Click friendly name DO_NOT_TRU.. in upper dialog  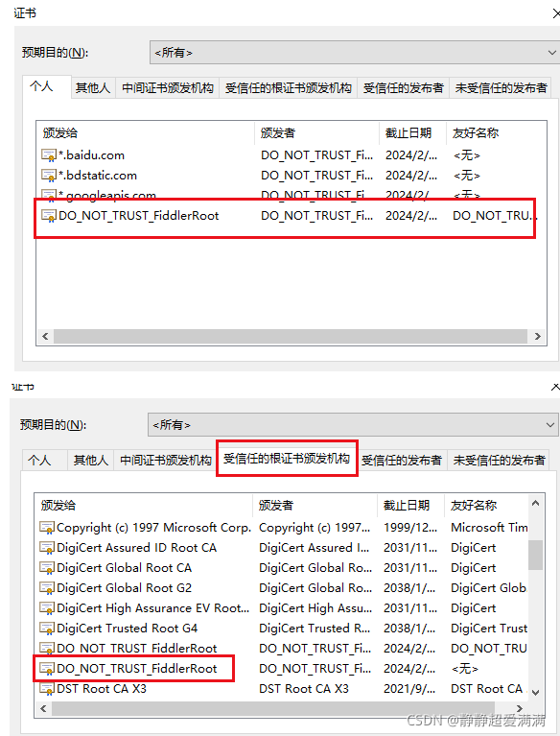[495, 216]
